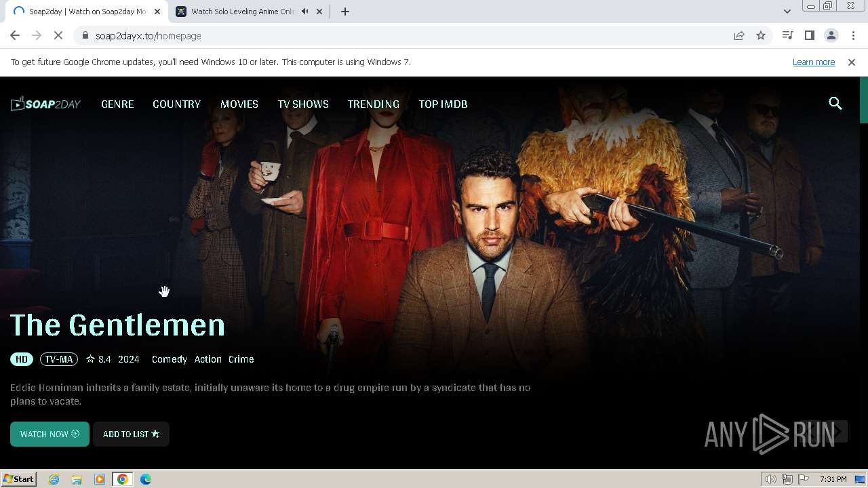868x488 pixels.
Task: Close the Solo Leveling Anime tab
Action: (x=319, y=12)
